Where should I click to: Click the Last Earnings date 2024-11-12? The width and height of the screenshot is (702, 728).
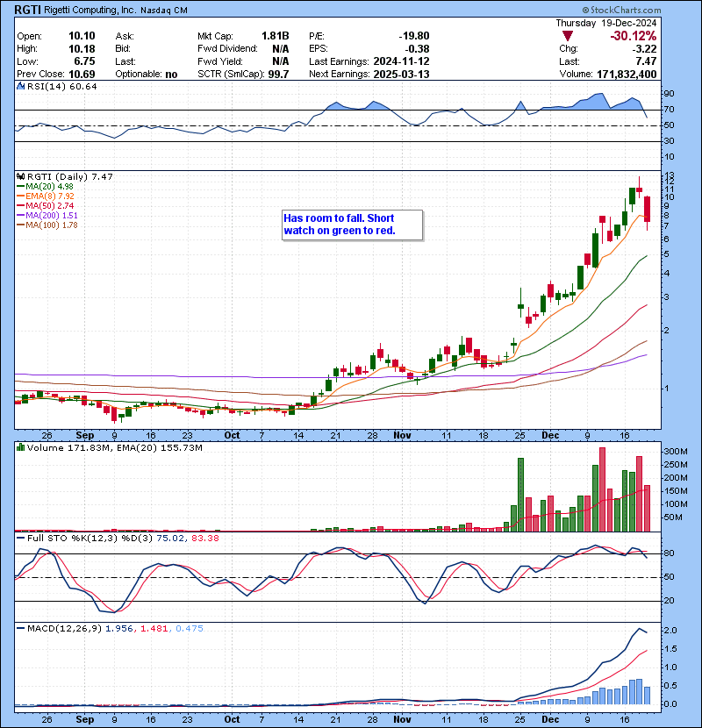pyautogui.click(x=401, y=61)
